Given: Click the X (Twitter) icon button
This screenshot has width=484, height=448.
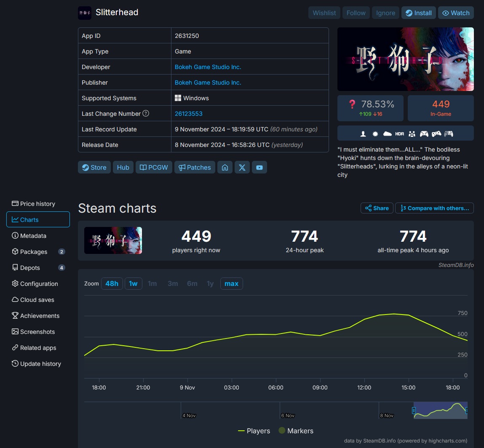Looking at the screenshot, I should coord(242,167).
